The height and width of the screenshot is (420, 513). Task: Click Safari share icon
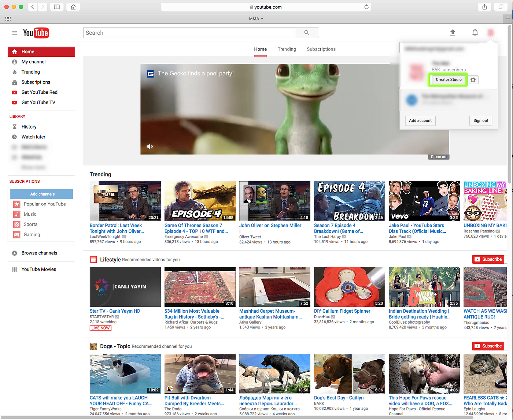pos(484,7)
